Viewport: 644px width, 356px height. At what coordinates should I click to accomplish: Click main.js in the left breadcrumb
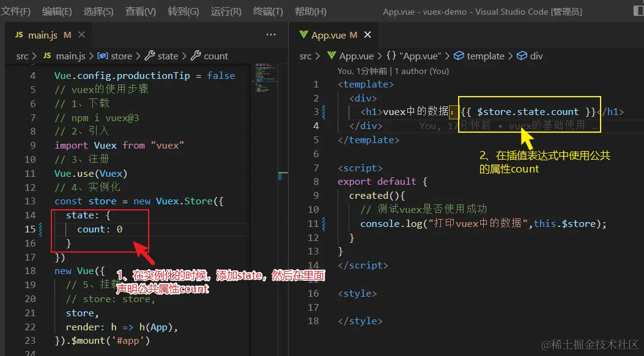(71, 56)
